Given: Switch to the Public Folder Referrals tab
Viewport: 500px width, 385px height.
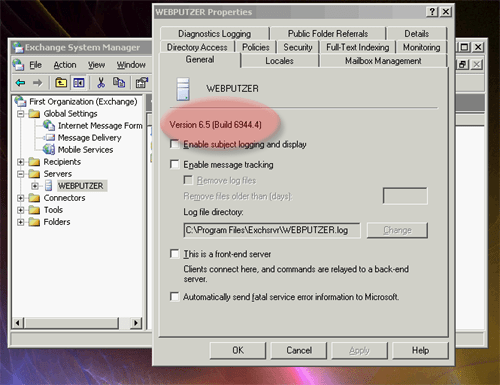Looking at the screenshot, I should [x=328, y=34].
